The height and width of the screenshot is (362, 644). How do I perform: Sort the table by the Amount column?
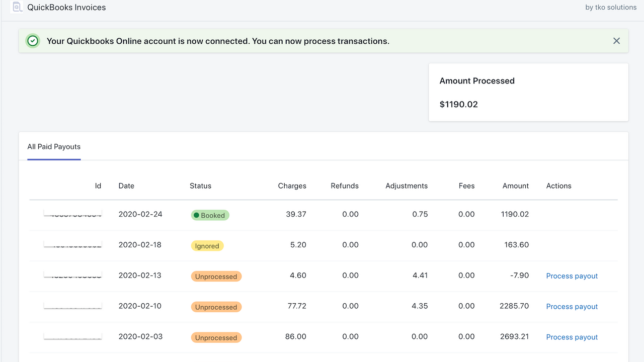(515, 186)
